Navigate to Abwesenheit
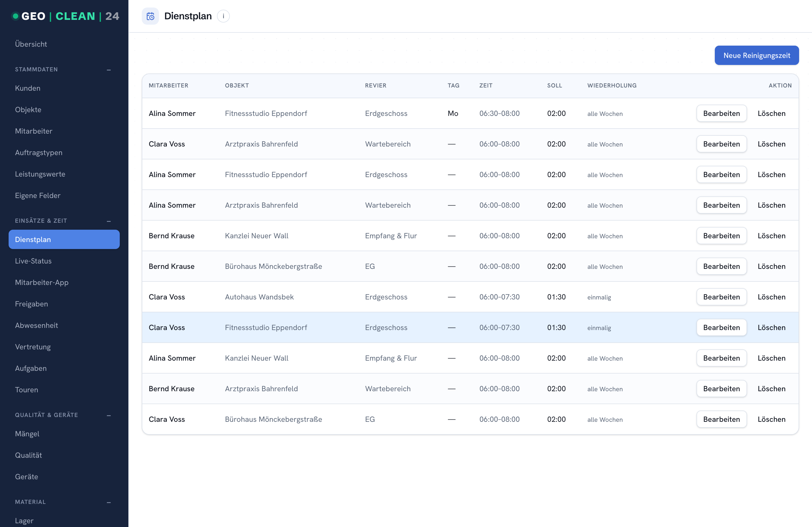The width and height of the screenshot is (812, 527). coord(64,325)
